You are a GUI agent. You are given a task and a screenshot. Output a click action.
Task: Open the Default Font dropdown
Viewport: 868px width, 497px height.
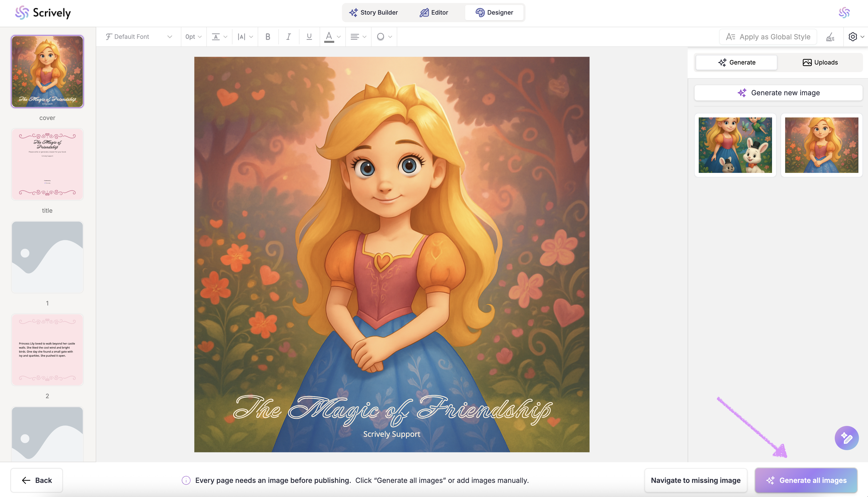tap(139, 37)
